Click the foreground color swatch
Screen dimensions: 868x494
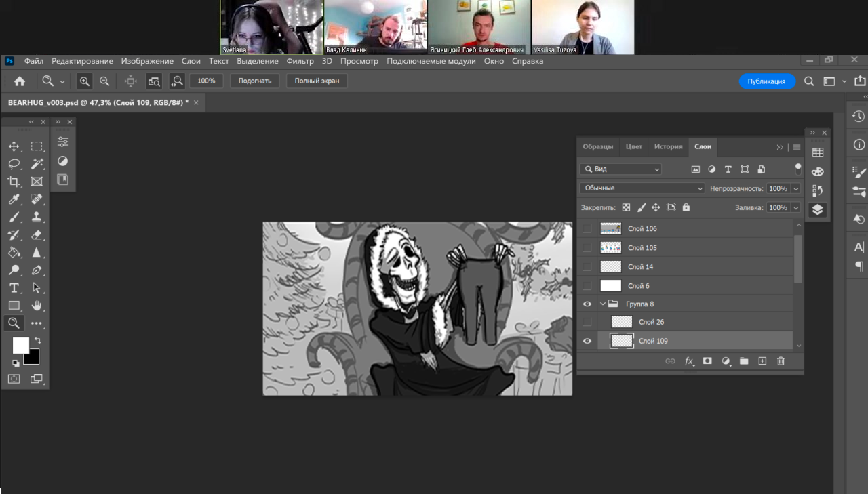coord(20,345)
